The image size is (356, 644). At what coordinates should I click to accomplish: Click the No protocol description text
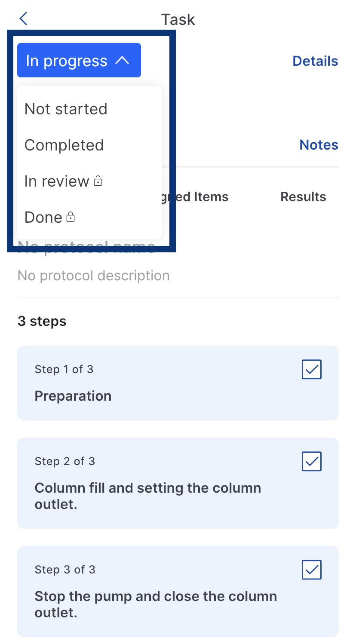pyautogui.click(x=94, y=276)
